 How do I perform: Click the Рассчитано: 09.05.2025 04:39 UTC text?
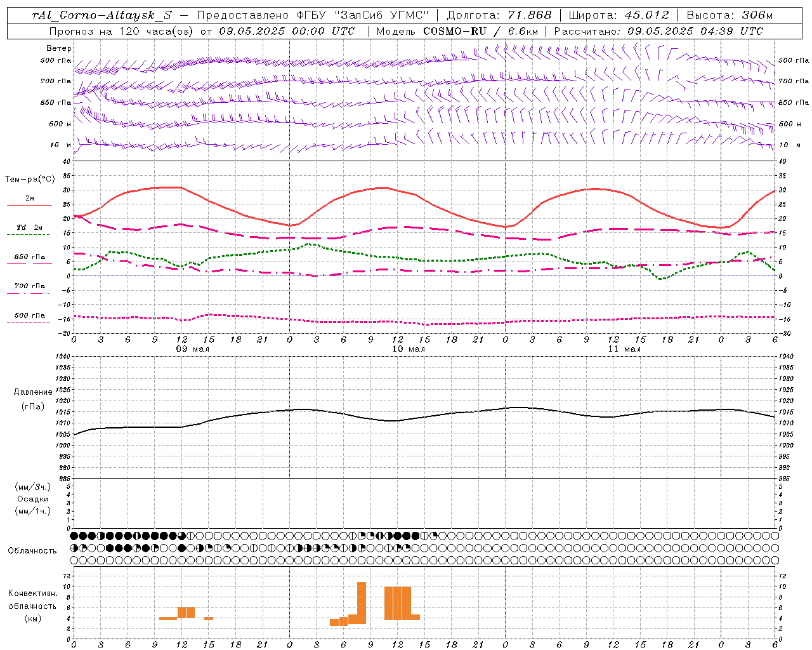(x=658, y=31)
